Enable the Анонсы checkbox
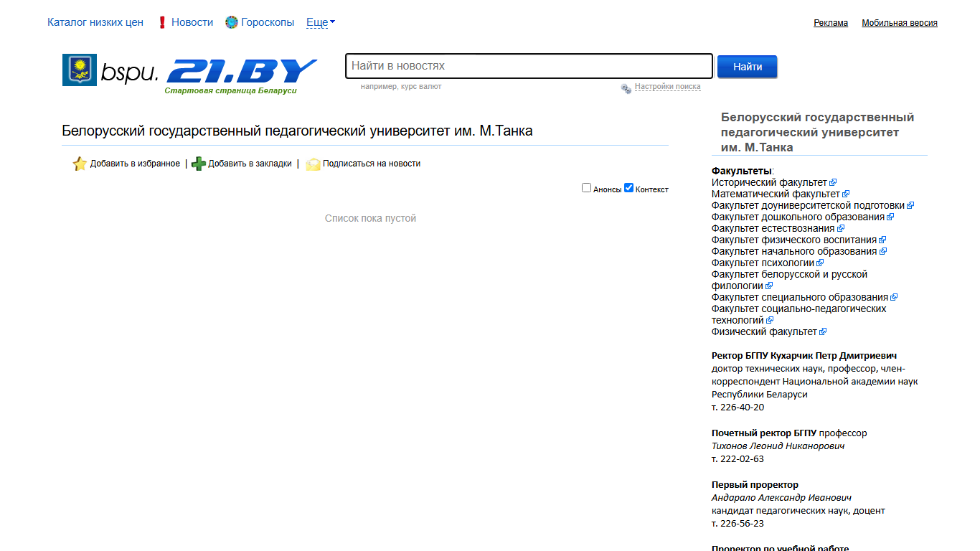 (x=586, y=188)
